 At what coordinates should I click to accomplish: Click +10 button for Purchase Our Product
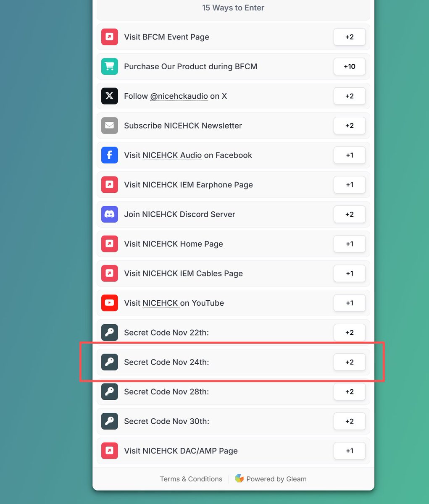click(350, 66)
